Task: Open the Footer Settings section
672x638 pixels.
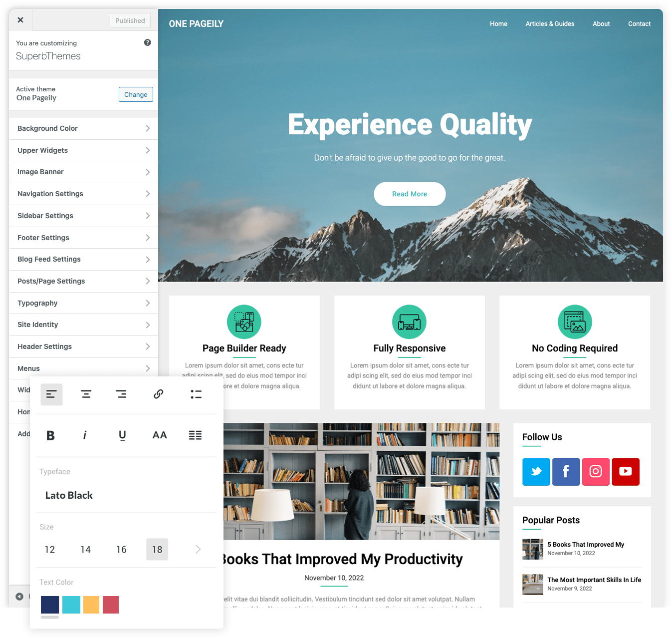Action: [x=83, y=238]
